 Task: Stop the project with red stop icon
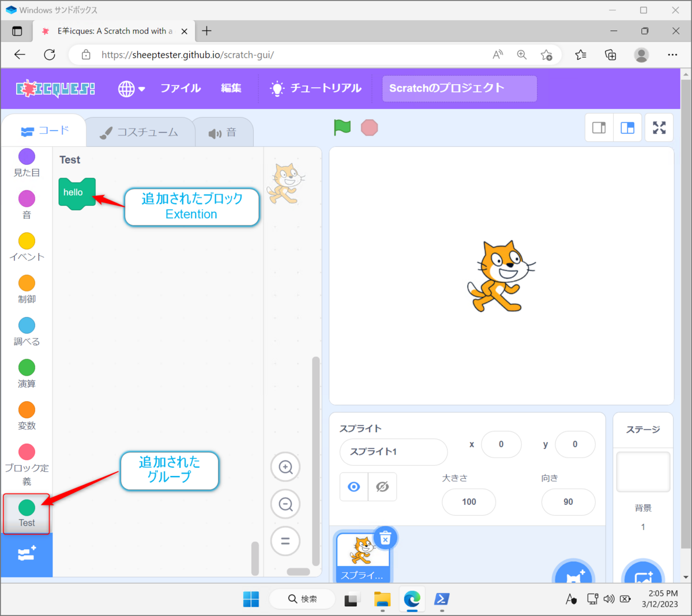[370, 127]
